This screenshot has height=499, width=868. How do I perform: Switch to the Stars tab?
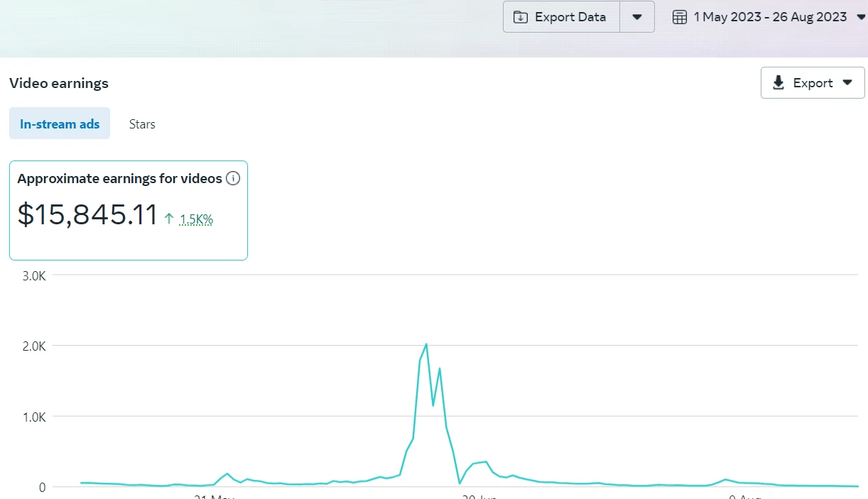click(x=142, y=124)
